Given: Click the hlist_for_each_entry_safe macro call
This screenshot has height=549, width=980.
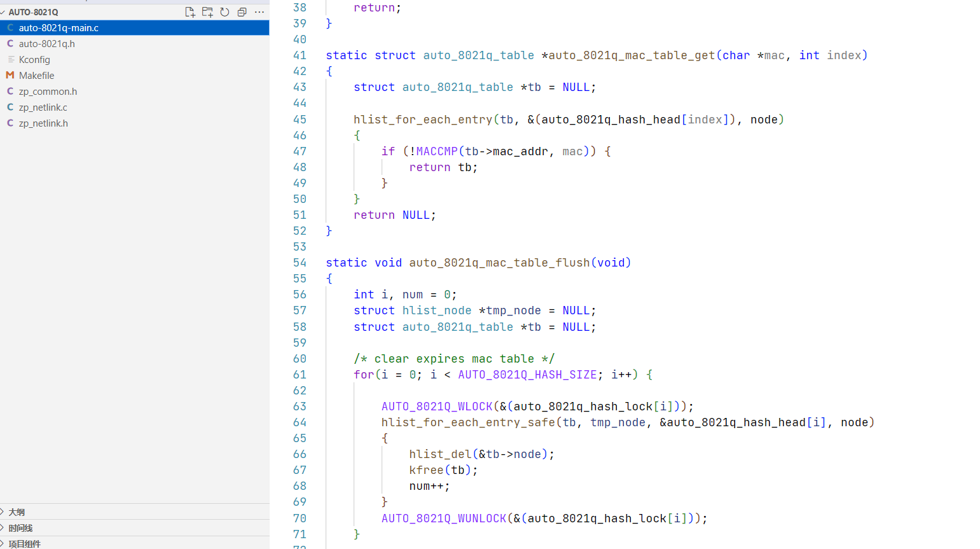Looking at the screenshot, I should tap(469, 422).
